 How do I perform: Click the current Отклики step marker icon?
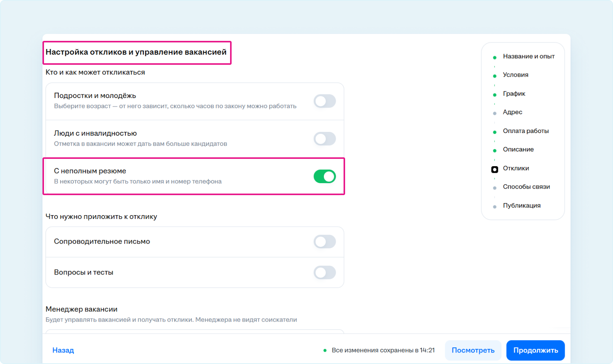(x=494, y=169)
